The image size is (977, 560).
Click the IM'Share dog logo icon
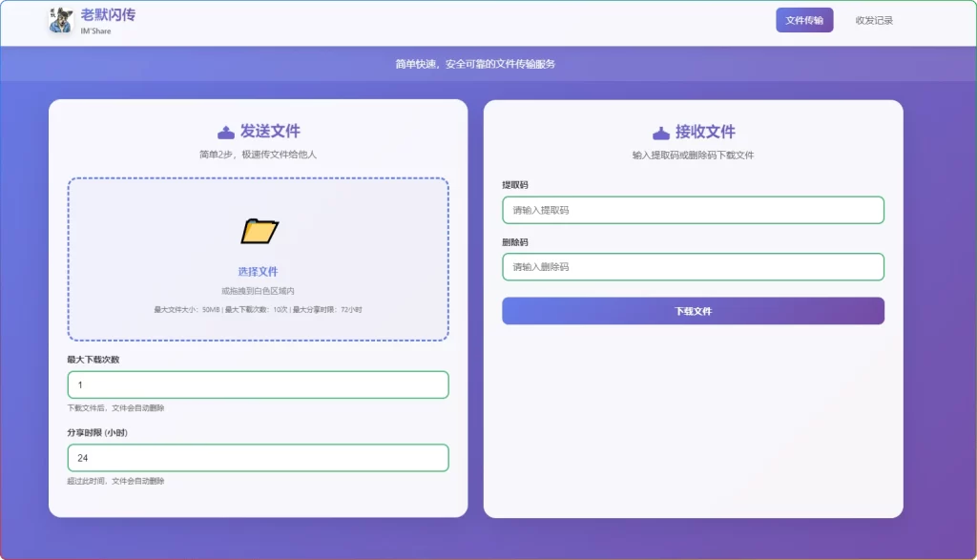[60, 22]
